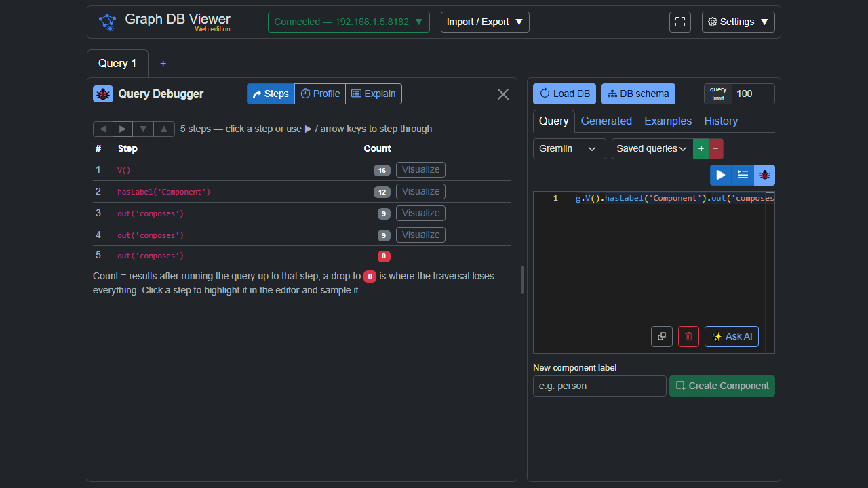Select step 2 hasLabel('Component')
Screen dimensions: 868x488
(x=302, y=192)
